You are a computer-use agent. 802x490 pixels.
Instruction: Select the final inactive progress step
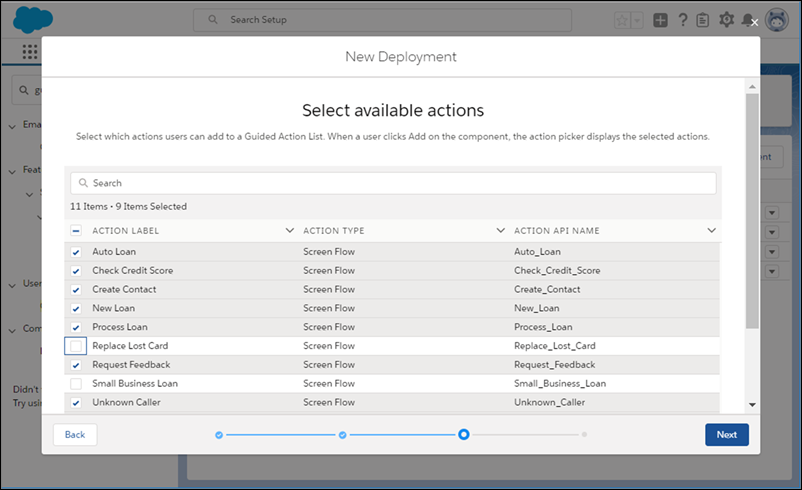point(584,435)
